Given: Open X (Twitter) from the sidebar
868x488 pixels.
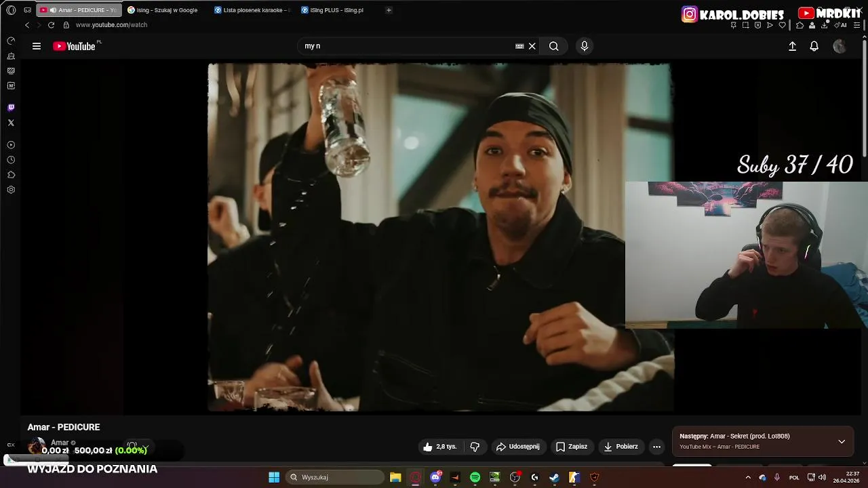Looking at the screenshot, I should pos(11,123).
